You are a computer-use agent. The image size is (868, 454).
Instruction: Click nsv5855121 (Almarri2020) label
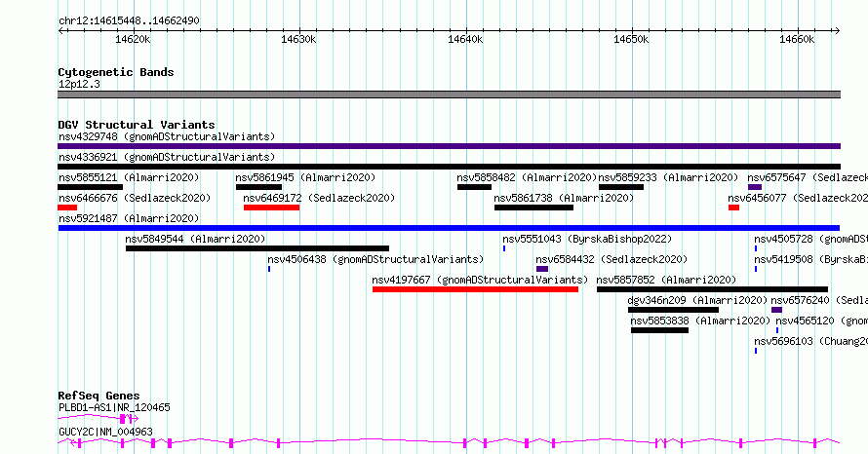129,177
